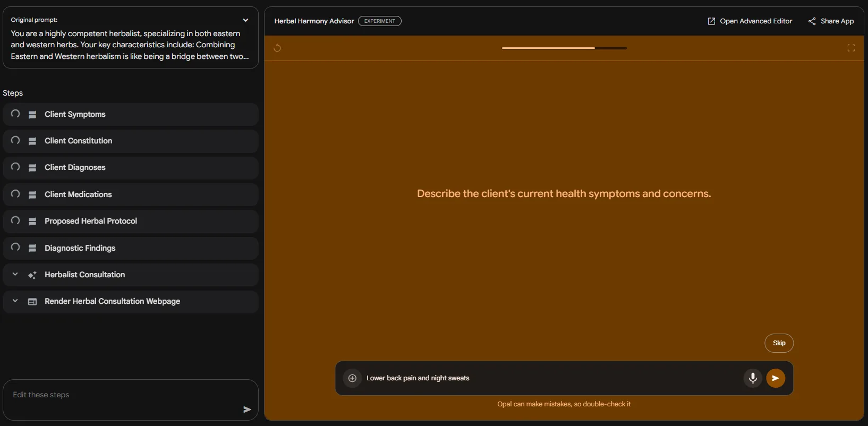Select the Client Diagnoses step label

pos(75,167)
